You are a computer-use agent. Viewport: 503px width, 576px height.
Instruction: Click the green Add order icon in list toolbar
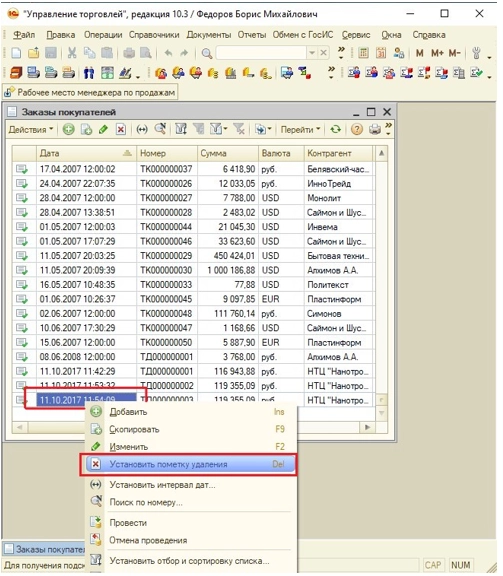pyautogui.click(x=68, y=129)
